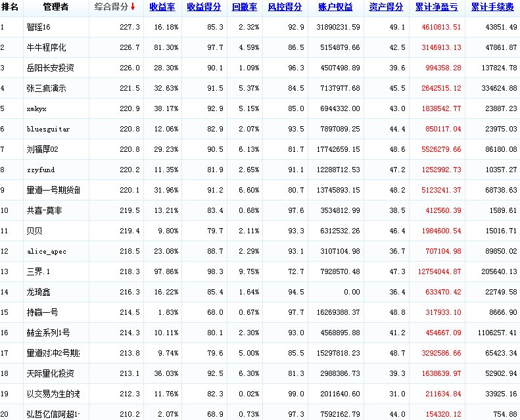Click the 管理者 column header
This screenshot has height=420, width=520.
pos(55,7)
